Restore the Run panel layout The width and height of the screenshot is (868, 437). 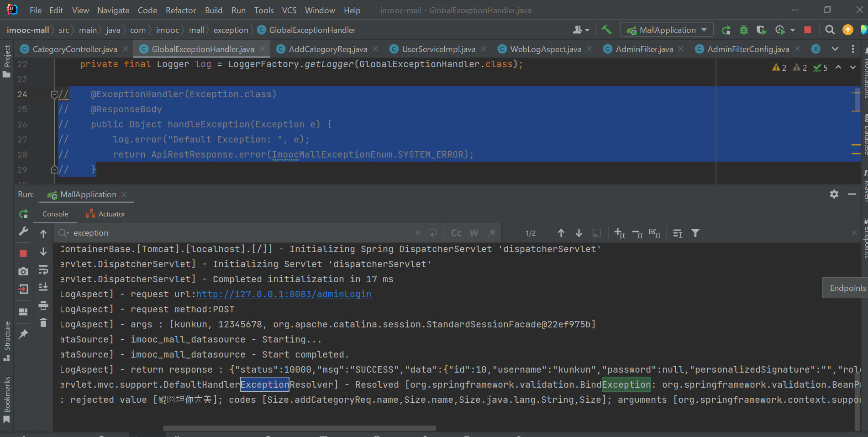[x=24, y=312]
